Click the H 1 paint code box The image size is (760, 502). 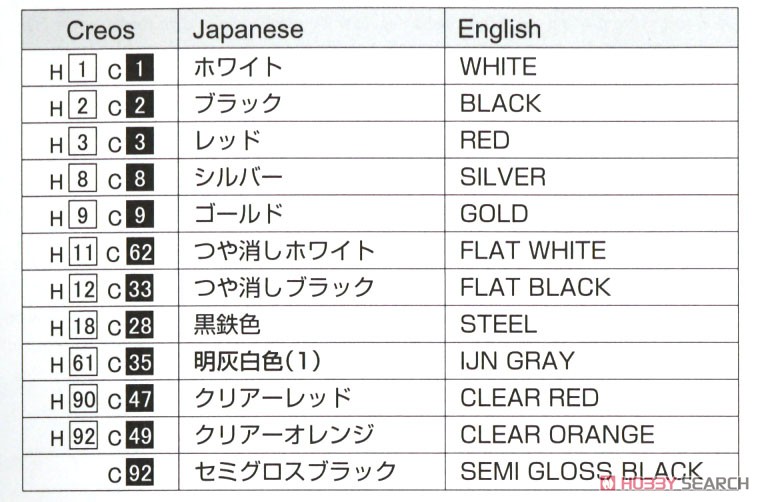coord(82,68)
